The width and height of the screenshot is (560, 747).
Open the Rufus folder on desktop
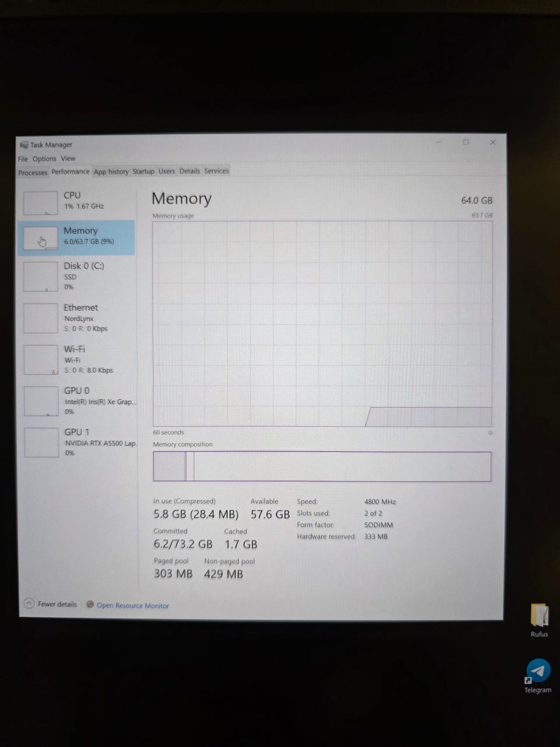pyautogui.click(x=539, y=620)
